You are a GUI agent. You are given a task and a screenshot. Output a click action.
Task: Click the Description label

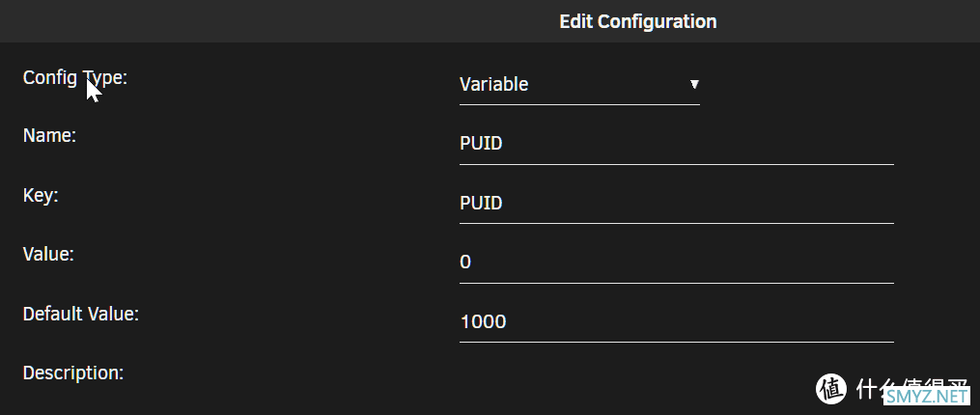pos(73,373)
